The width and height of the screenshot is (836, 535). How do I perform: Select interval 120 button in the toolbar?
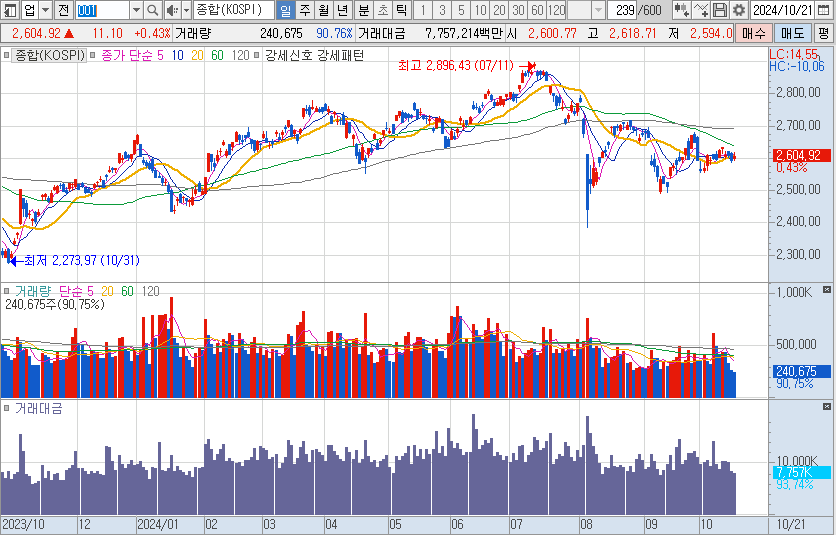pyautogui.click(x=556, y=10)
